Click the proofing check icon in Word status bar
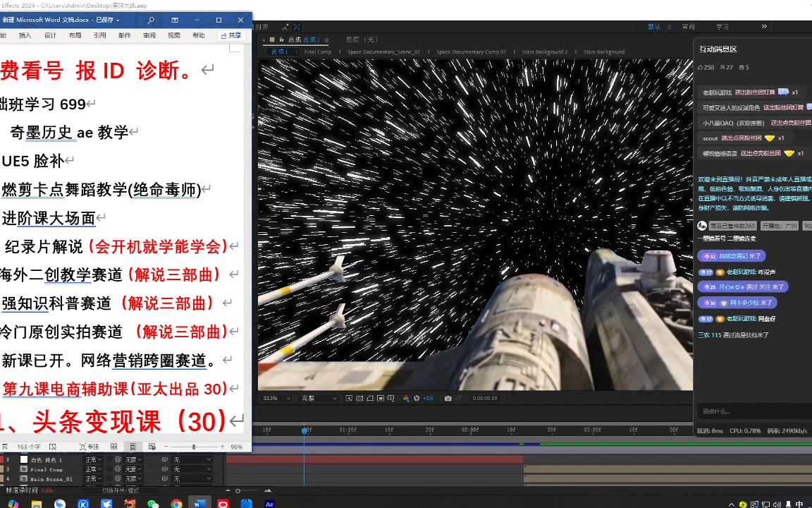The height and width of the screenshot is (508, 812). (x=53, y=447)
